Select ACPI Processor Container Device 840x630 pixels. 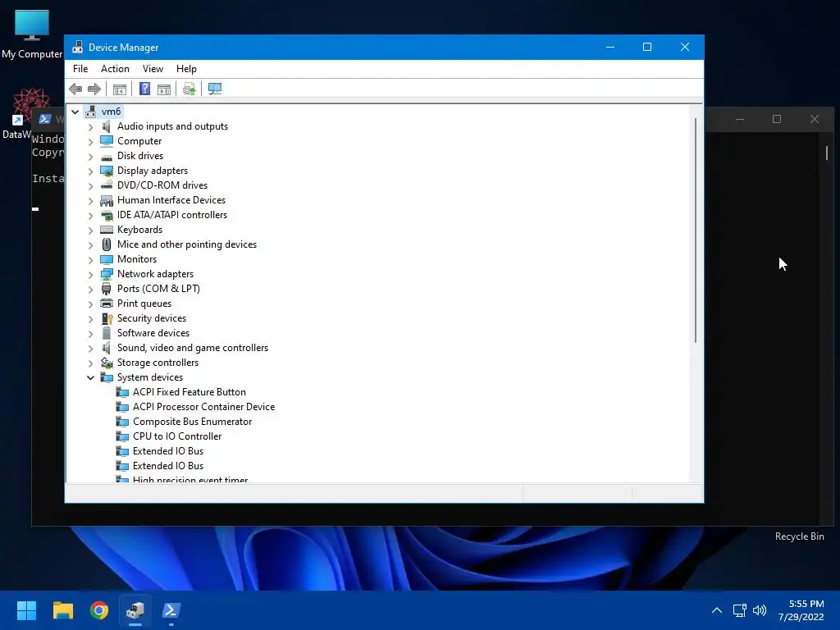click(203, 407)
